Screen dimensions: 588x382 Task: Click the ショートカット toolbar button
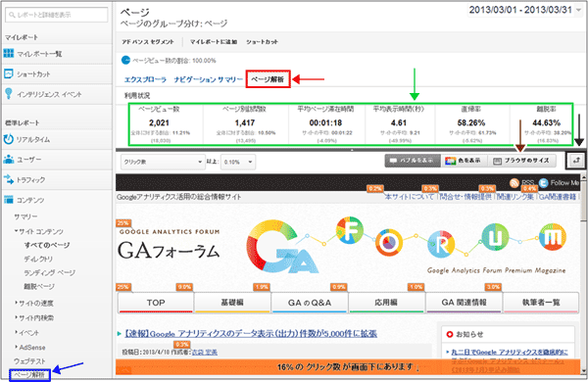262,41
